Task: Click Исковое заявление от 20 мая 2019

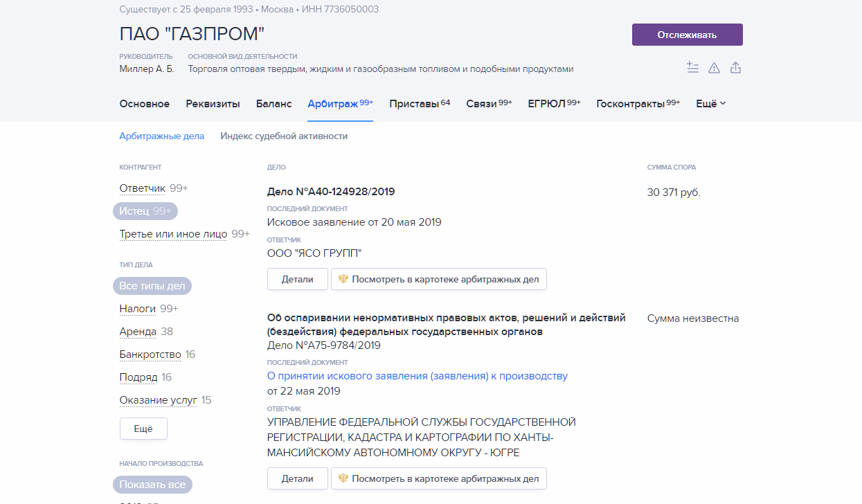Action: pos(354,222)
